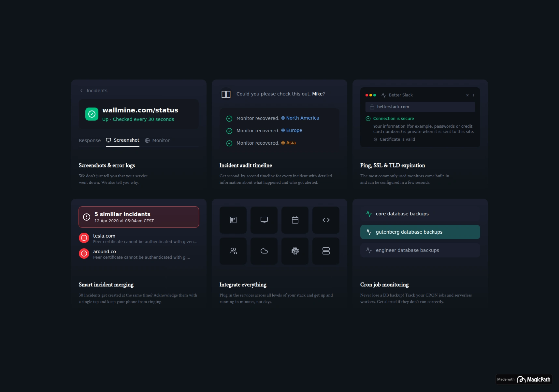Viewport: 559px width, 392px height.
Task: Select the code brackets integration tile
Action: click(326, 220)
